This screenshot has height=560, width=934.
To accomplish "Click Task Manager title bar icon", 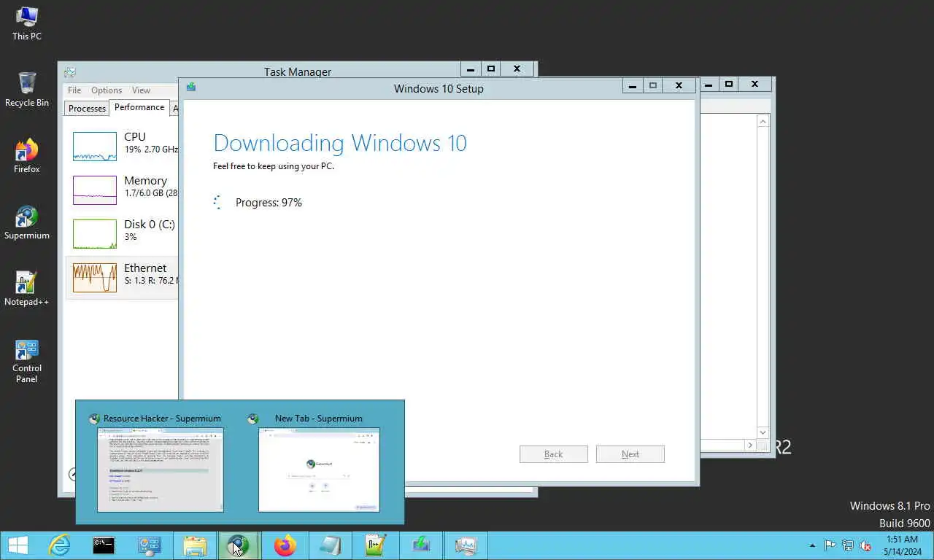I will (x=69, y=72).
